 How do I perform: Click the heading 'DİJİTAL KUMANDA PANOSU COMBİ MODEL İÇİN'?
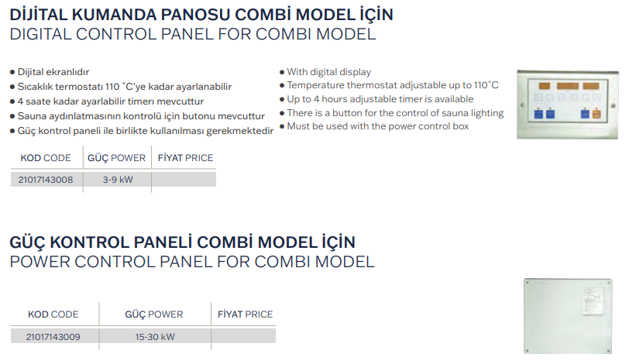click(x=201, y=14)
